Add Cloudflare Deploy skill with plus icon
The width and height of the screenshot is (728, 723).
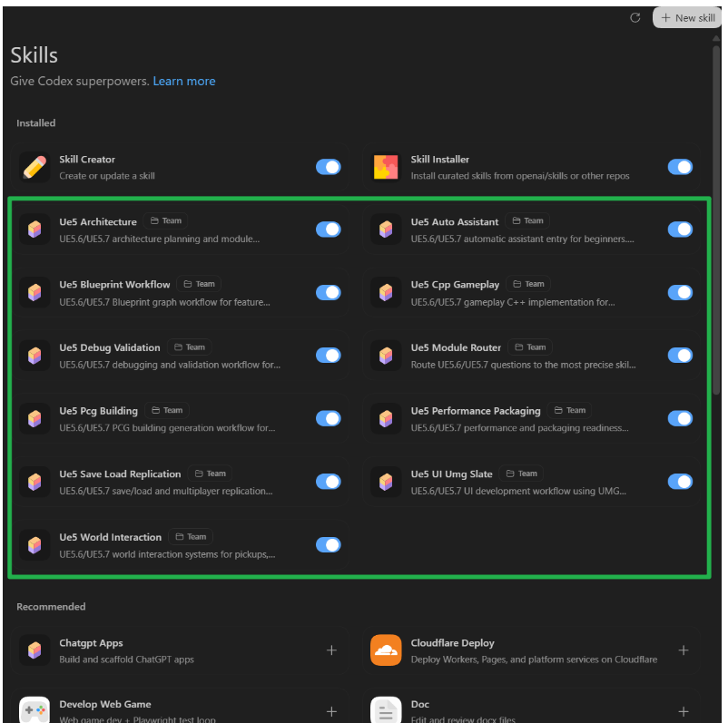pyautogui.click(x=683, y=650)
